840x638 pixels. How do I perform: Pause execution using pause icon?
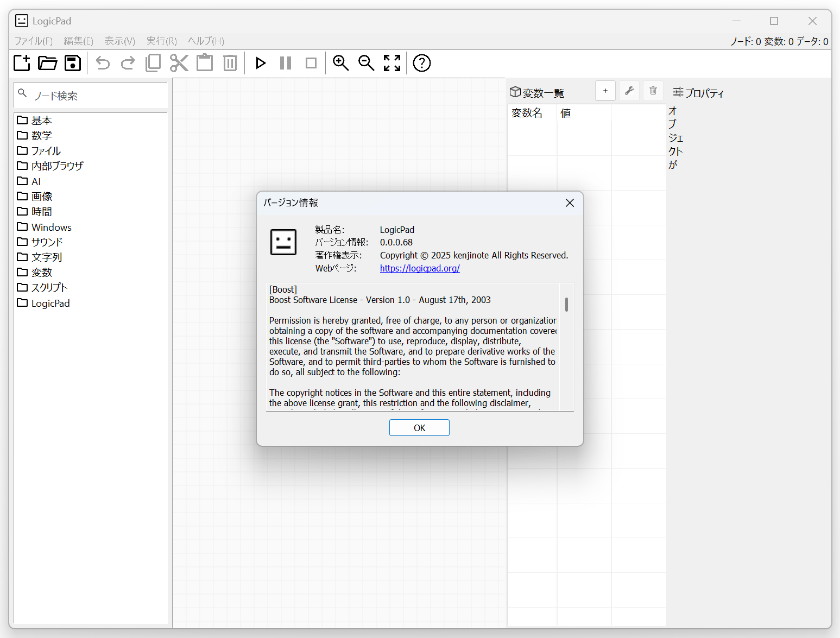[x=286, y=63]
